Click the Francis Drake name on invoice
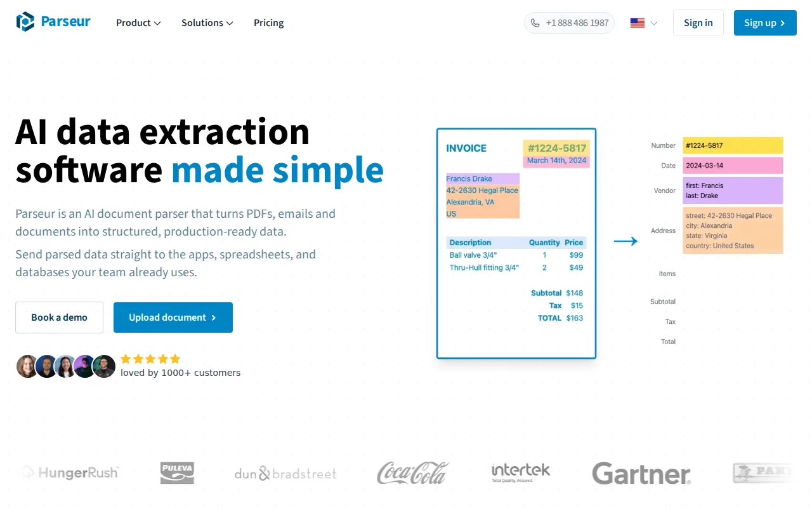 pos(469,178)
